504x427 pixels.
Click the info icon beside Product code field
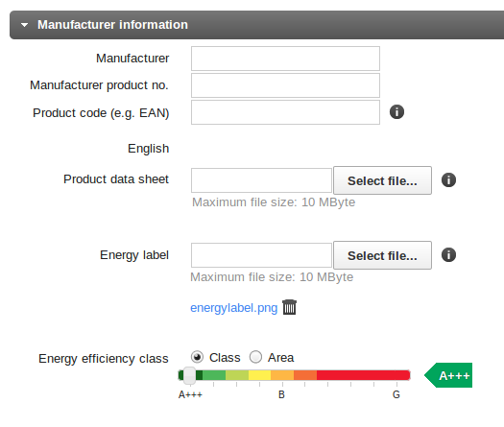point(396,112)
